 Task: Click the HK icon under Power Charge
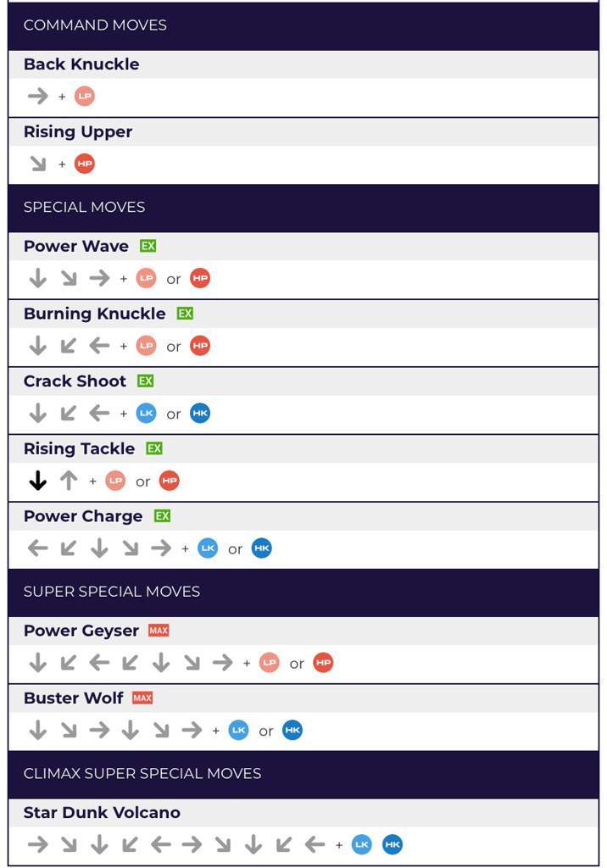click(262, 548)
